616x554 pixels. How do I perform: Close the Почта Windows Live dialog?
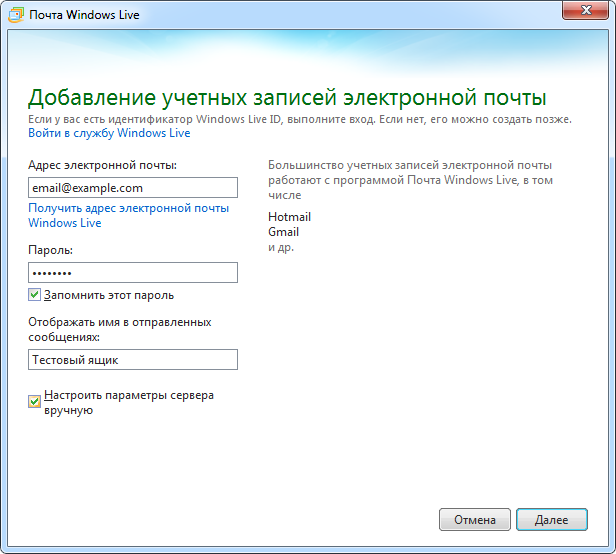(x=585, y=10)
